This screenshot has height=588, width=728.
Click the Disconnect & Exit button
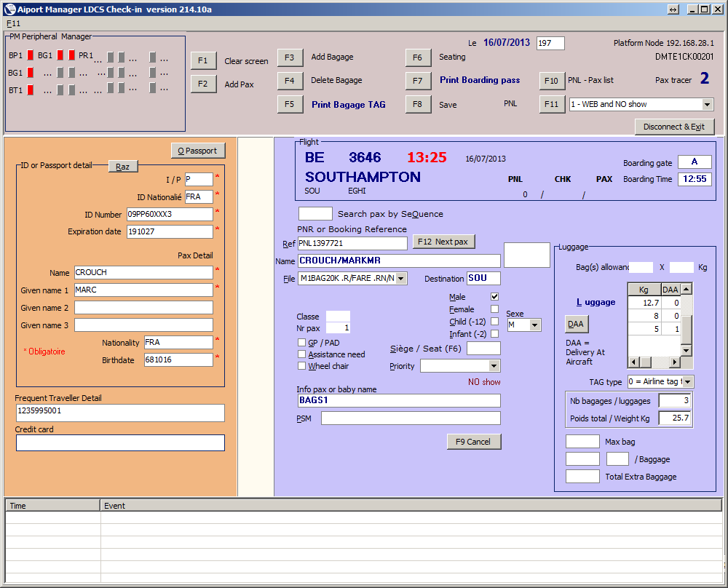coord(674,127)
